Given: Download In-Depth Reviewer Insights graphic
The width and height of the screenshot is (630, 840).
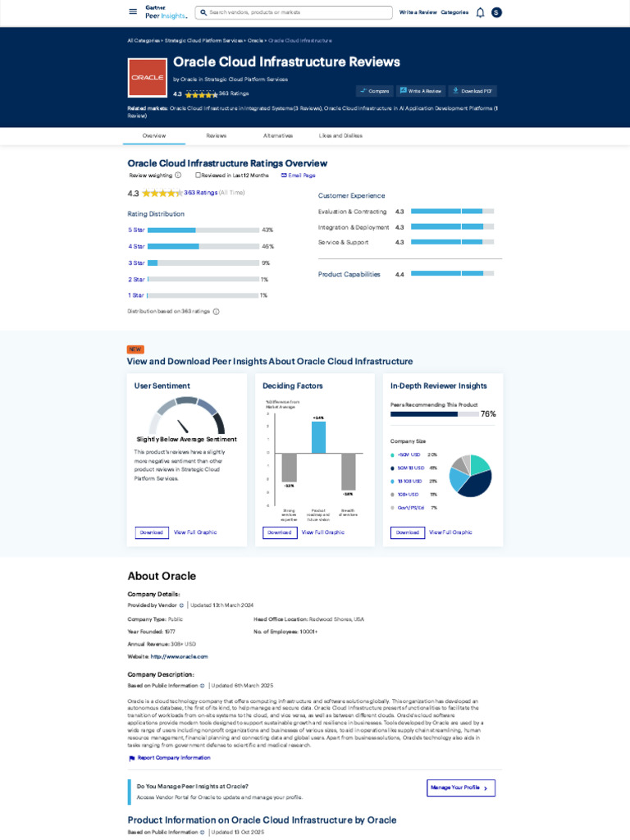Looking at the screenshot, I should pyautogui.click(x=408, y=532).
